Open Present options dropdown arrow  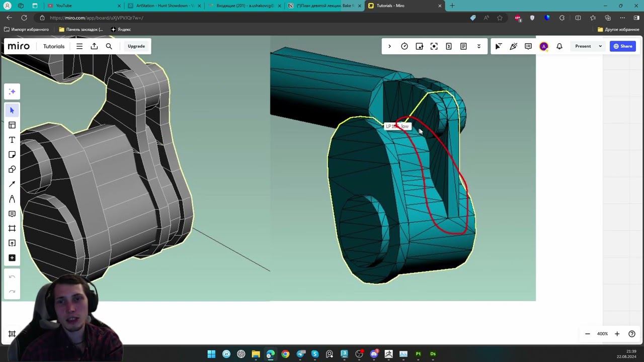tap(600, 46)
